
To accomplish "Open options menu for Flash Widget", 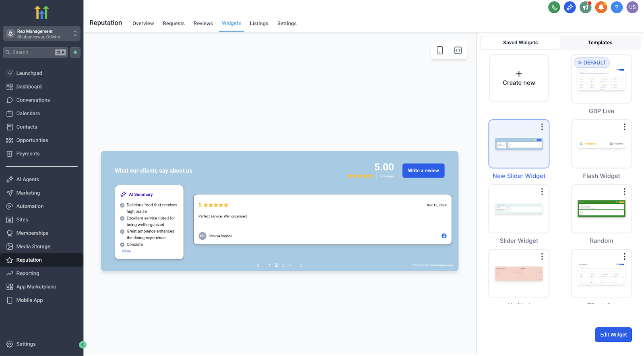I will tap(624, 127).
